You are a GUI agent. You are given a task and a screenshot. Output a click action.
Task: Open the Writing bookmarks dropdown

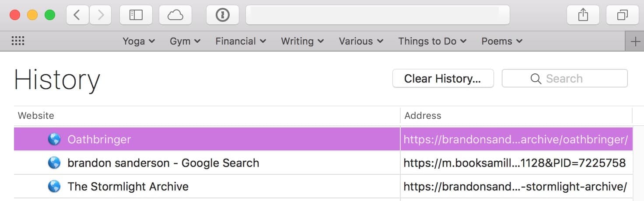pyautogui.click(x=302, y=41)
